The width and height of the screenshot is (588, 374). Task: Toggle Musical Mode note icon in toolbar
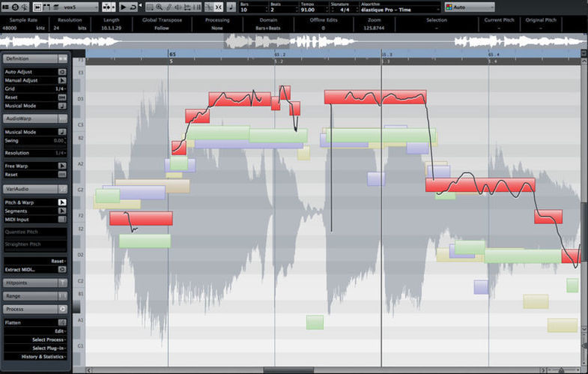pyautogui.click(x=231, y=7)
